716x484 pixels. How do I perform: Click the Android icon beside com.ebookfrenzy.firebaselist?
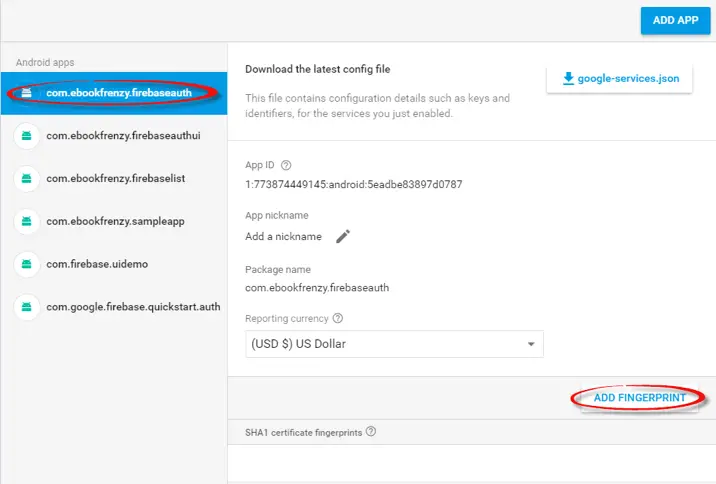point(27,179)
